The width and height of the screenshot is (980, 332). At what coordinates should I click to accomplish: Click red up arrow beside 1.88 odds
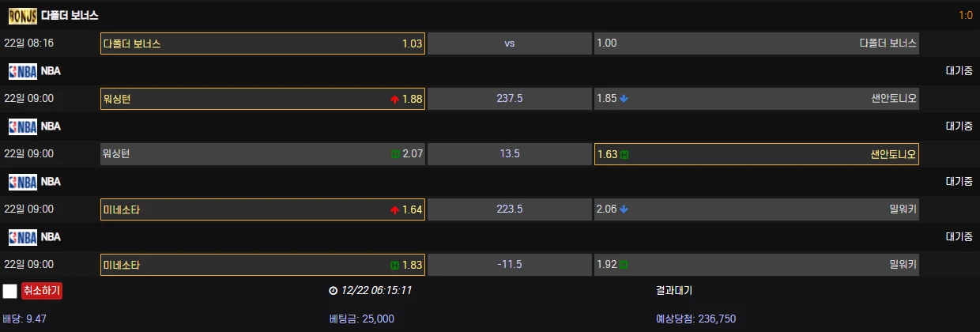pos(394,99)
